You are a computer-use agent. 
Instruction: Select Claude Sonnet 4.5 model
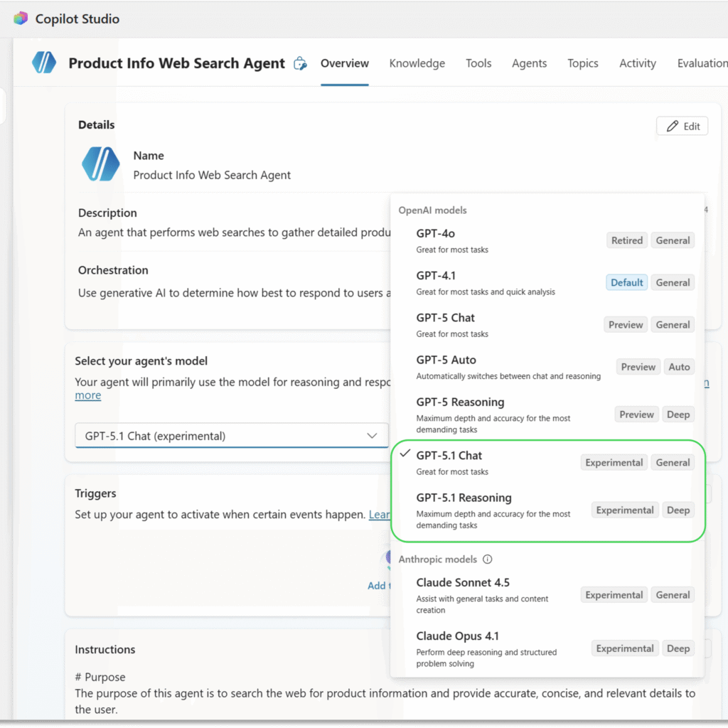click(547, 595)
